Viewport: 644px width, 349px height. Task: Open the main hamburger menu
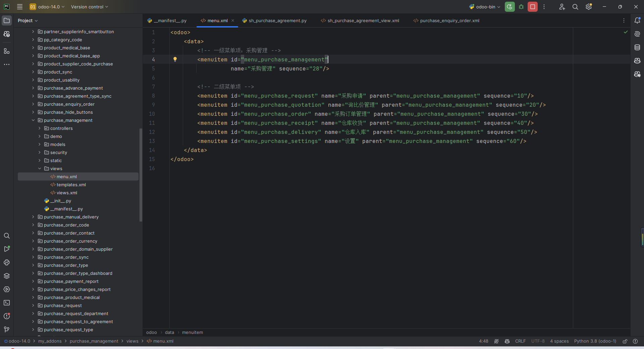[20, 7]
